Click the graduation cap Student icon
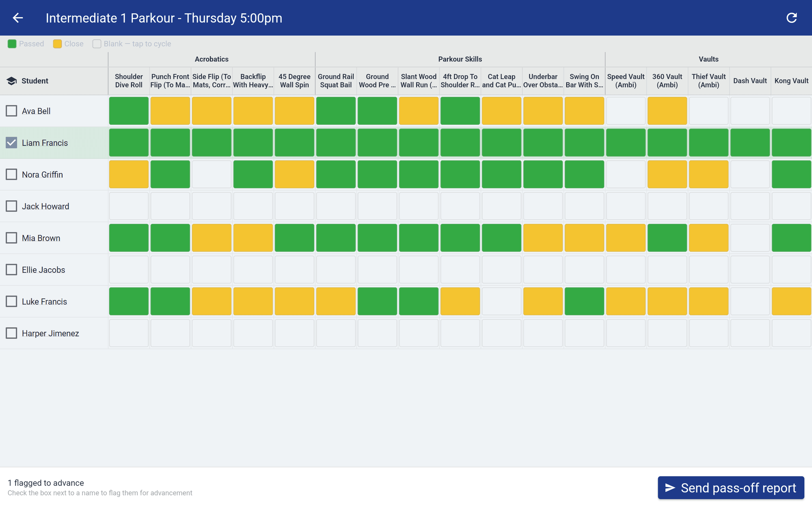812x508 pixels. coord(12,81)
